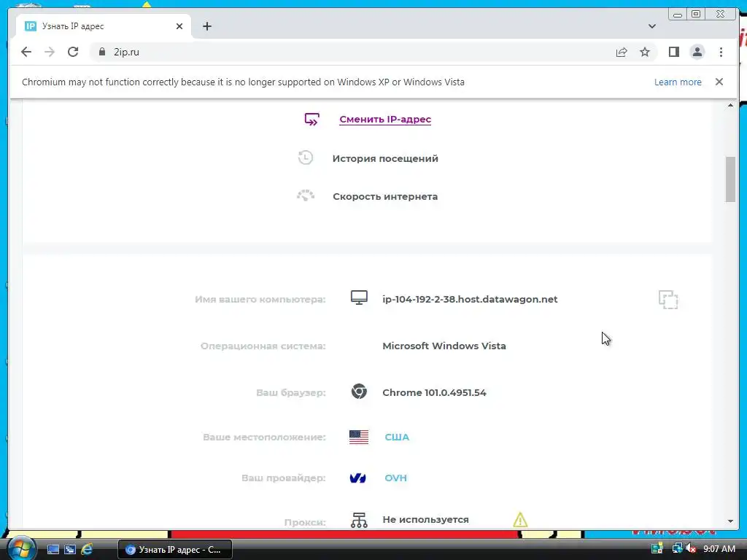Dismiss the unsupported Windows warning bar
The image size is (747, 560).
click(719, 82)
